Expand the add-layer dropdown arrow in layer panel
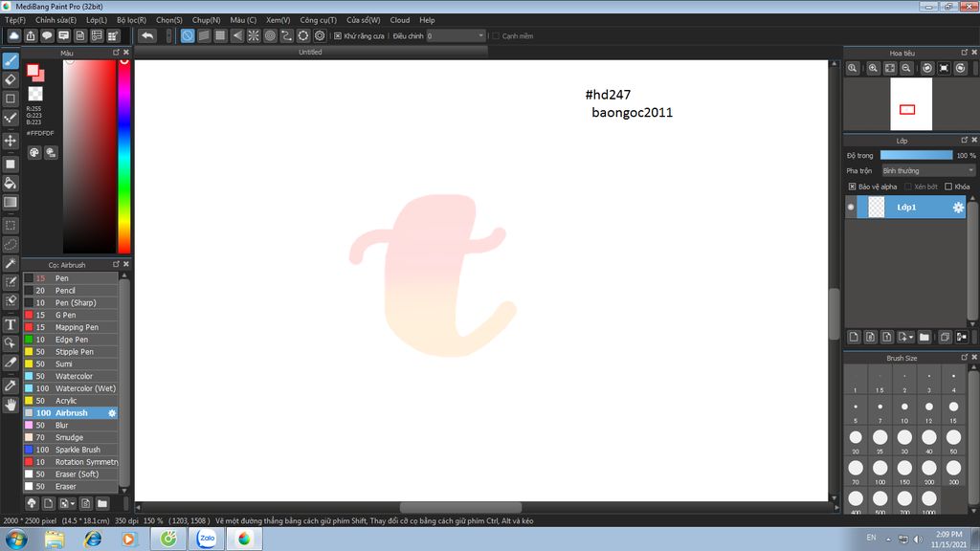 911,337
